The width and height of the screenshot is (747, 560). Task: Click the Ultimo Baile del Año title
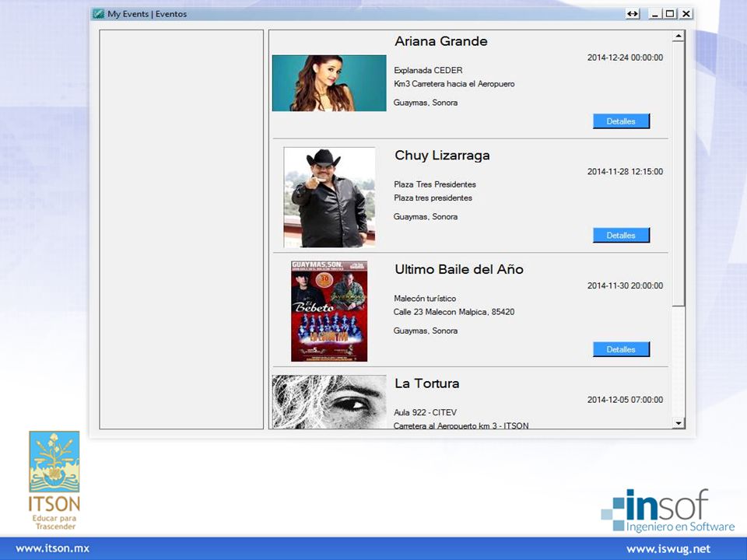coord(459,270)
